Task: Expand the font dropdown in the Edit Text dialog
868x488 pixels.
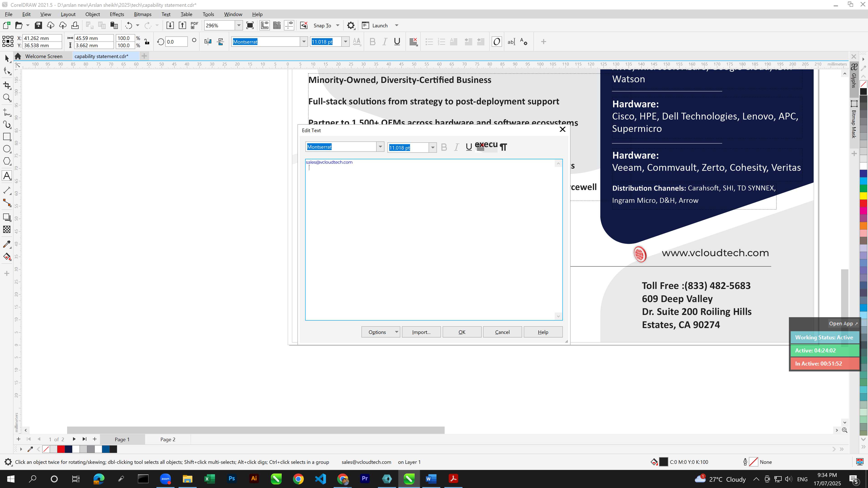Action: coord(380,147)
